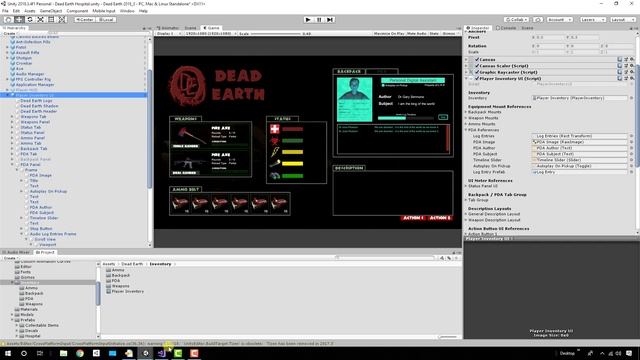Viewport: 640px width, 360px height.
Task: Adjust the Game view Scale slider
Action: tap(276, 33)
